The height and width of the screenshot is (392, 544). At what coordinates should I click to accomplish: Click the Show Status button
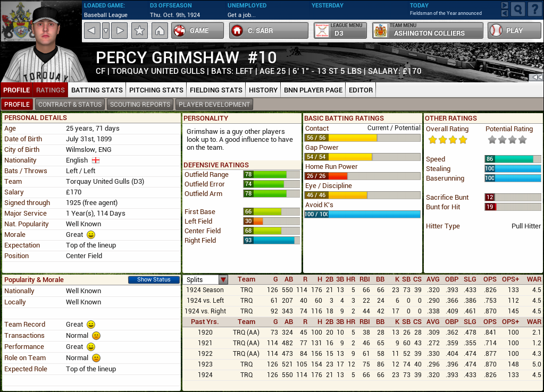154,279
